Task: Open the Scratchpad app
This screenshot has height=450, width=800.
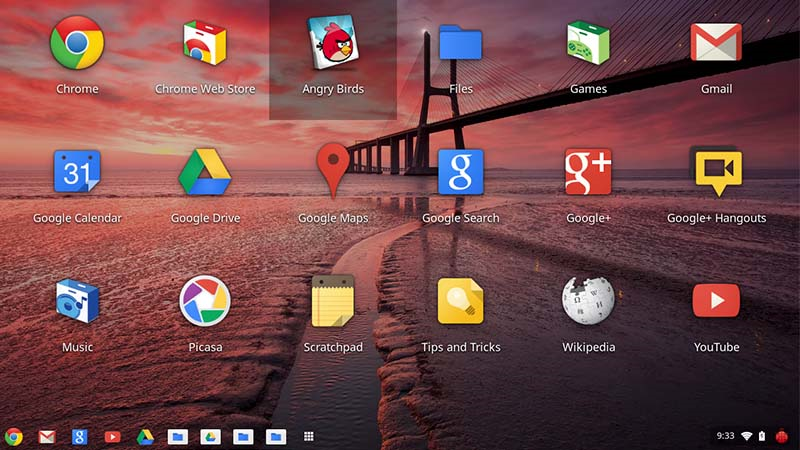Action: (333, 301)
